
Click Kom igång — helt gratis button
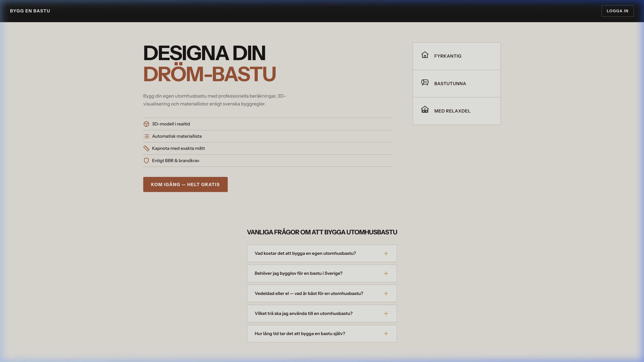tap(185, 184)
